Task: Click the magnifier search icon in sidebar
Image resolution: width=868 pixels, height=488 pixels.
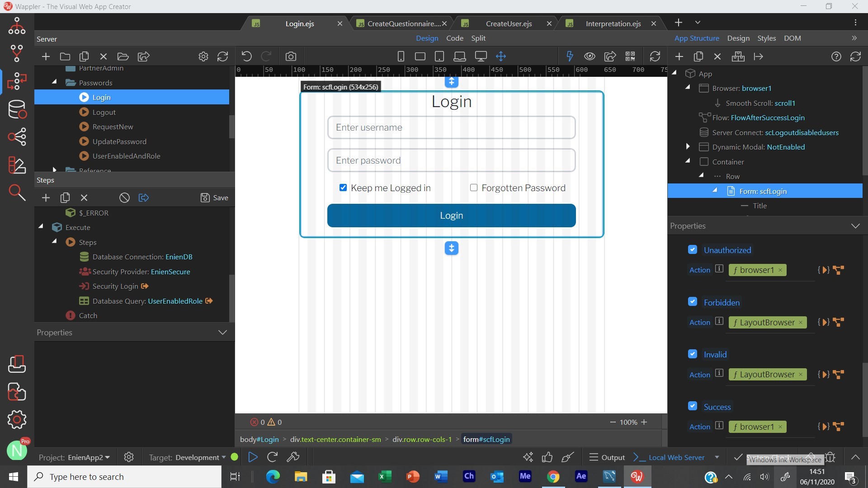Action: click(17, 193)
